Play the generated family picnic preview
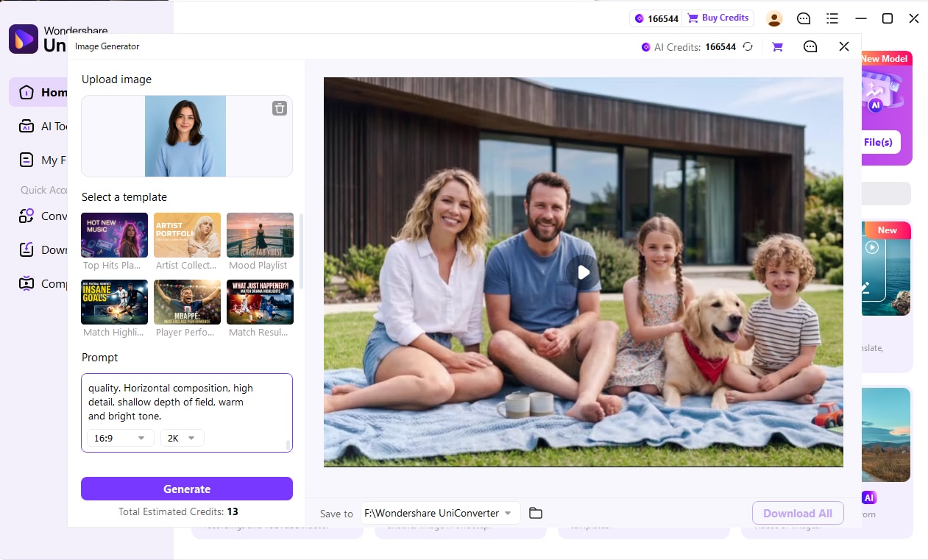The image size is (928, 560). click(x=583, y=272)
